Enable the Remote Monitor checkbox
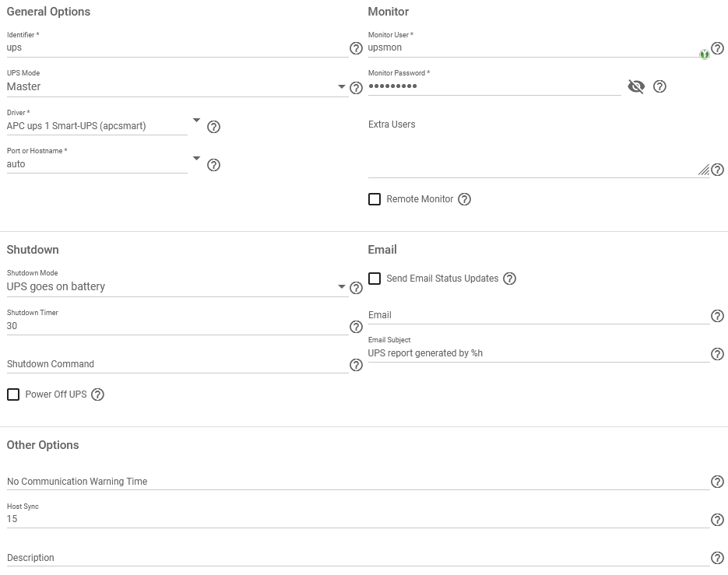Screen dimensions: 728x575 point(375,199)
